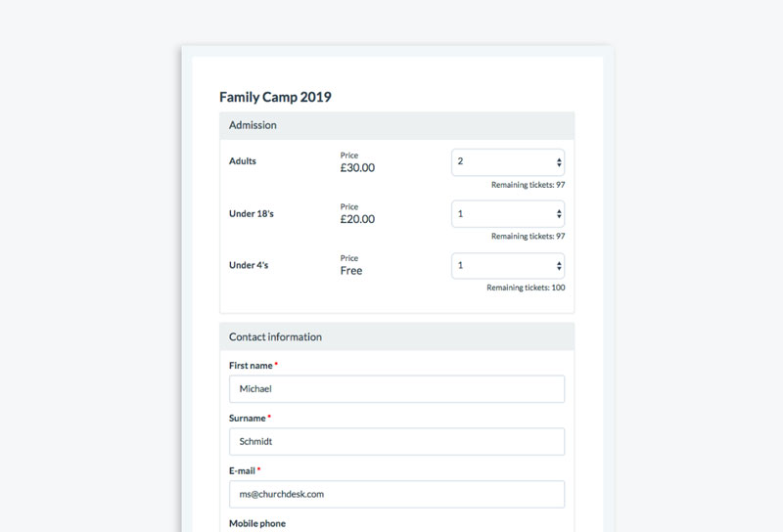The image size is (783, 532).
Task: Click the First name field label
Action: [251, 366]
